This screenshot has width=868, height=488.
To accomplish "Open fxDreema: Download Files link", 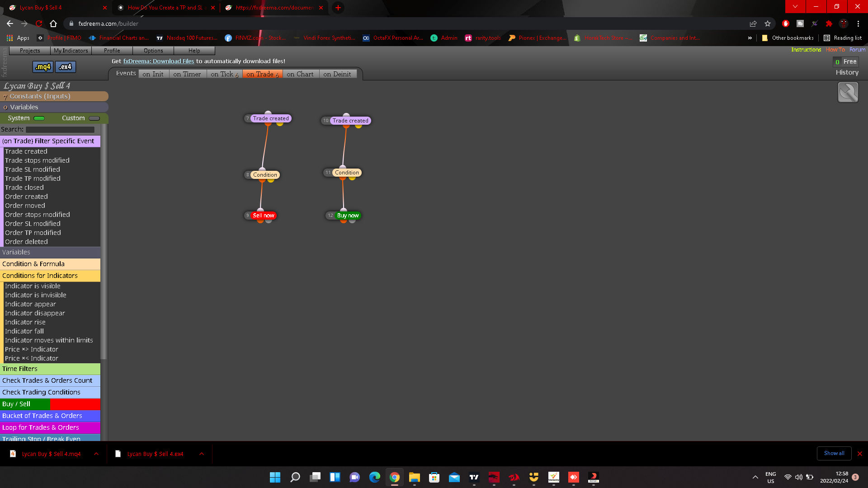I will pos(159,61).
